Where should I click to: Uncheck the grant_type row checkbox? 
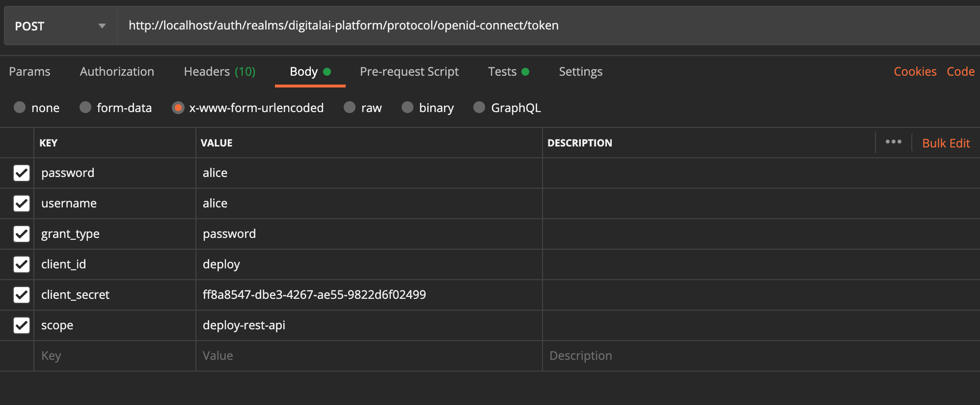tap(22, 234)
